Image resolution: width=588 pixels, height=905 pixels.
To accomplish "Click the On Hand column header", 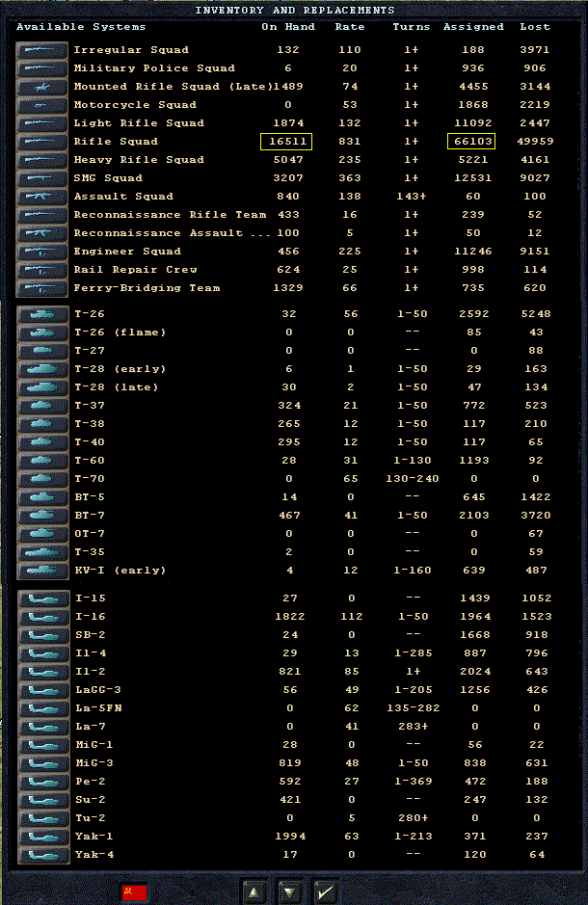I will (x=288, y=27).
